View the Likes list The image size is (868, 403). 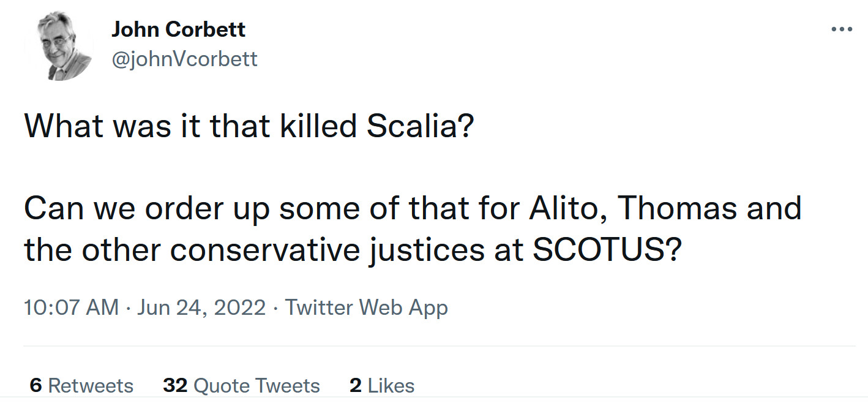[x=382, y=385]
